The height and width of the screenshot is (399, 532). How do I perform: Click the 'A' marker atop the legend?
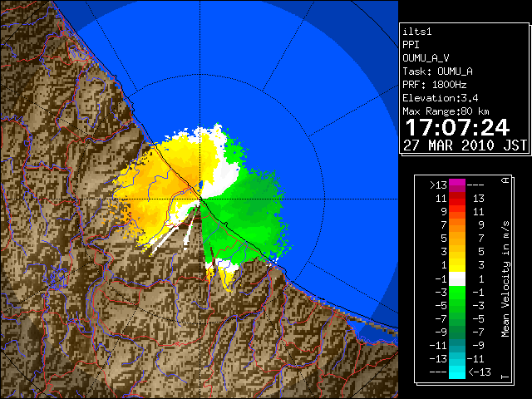(505, 180)
